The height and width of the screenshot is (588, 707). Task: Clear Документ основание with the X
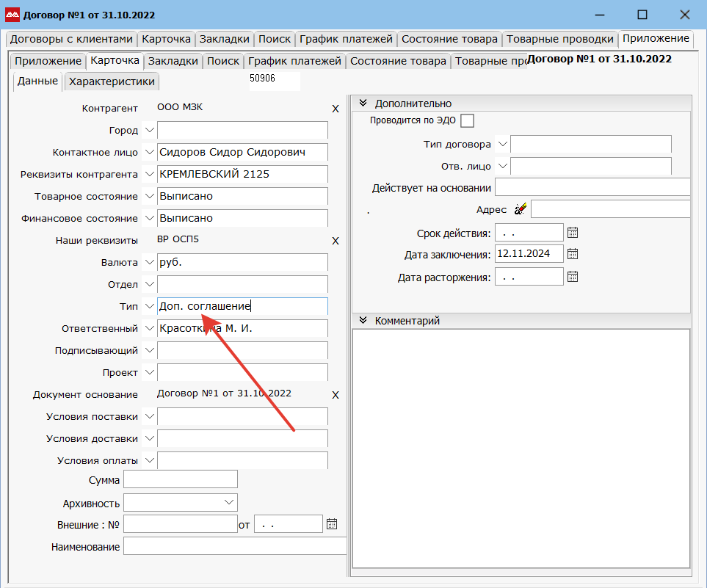(x=336, y=395)
